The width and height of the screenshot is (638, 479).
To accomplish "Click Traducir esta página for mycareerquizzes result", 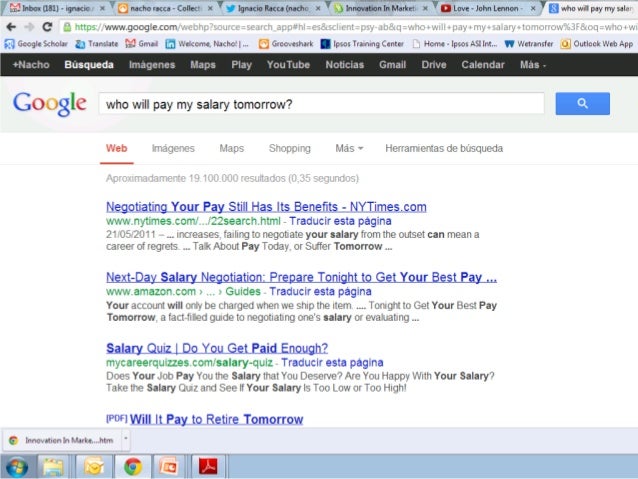I will click(x=332, y=363).
